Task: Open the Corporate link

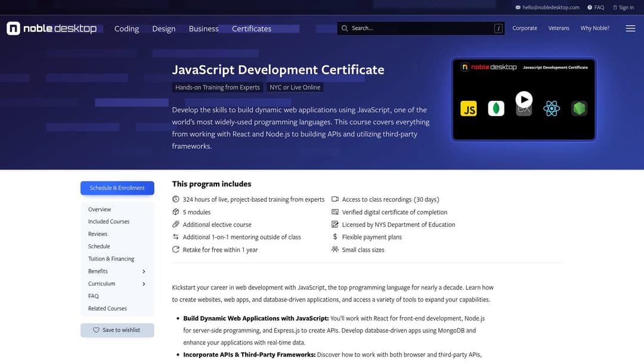Action: pyautogui.click(x=525, y=29)
